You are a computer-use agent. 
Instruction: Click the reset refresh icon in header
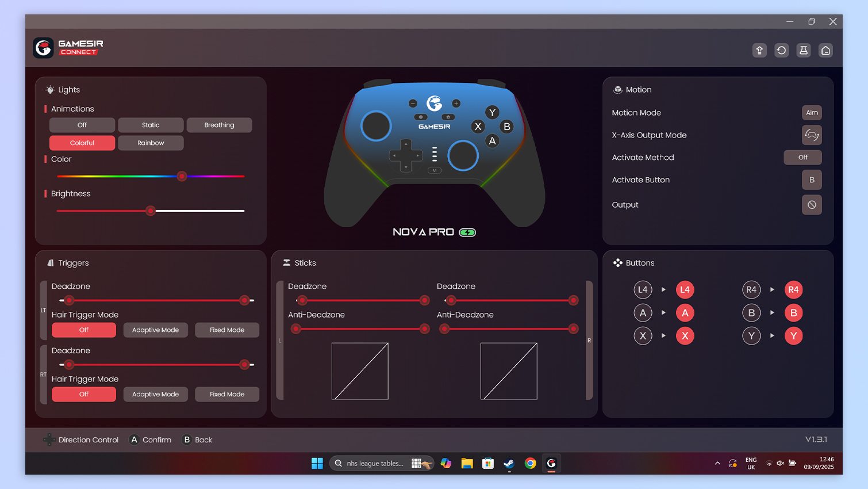tap(781, 51)
